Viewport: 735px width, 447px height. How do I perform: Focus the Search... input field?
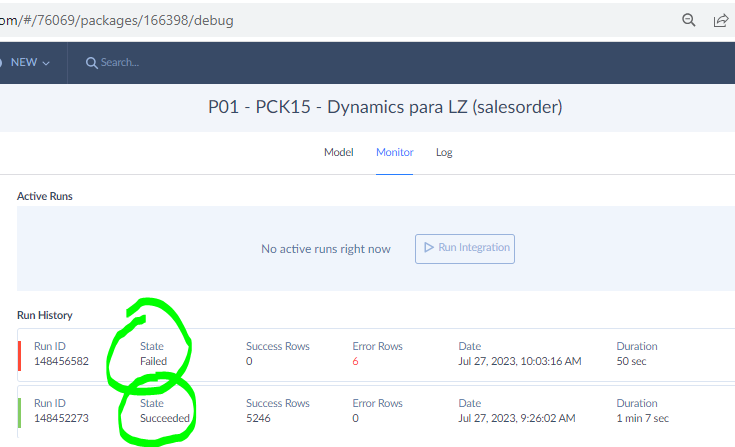coord(120,62)
